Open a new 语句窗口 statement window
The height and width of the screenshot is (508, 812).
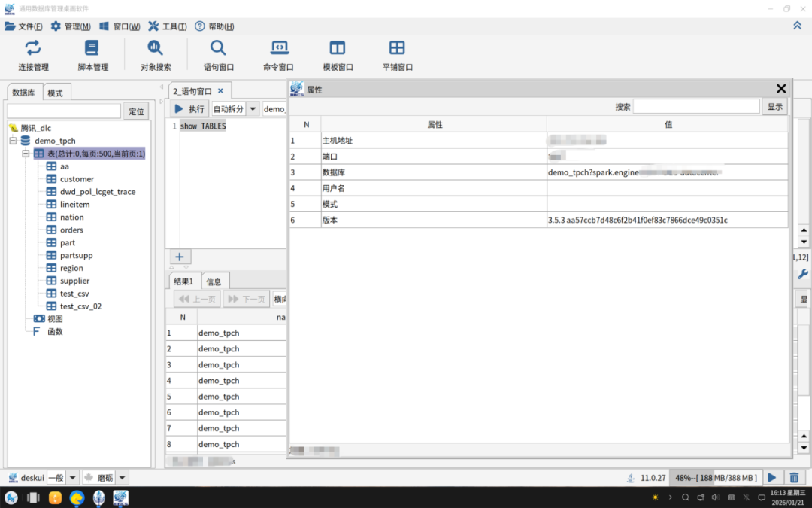point(219,56)
